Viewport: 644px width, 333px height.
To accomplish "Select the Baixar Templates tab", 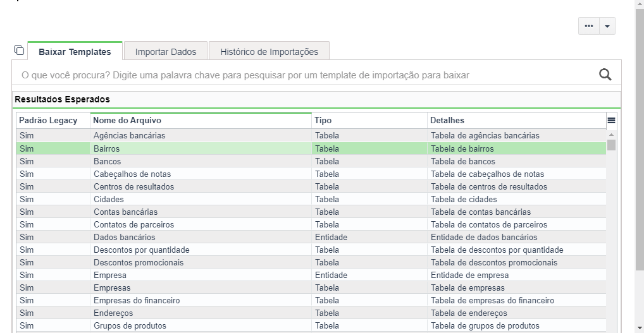I will [75, 52].
